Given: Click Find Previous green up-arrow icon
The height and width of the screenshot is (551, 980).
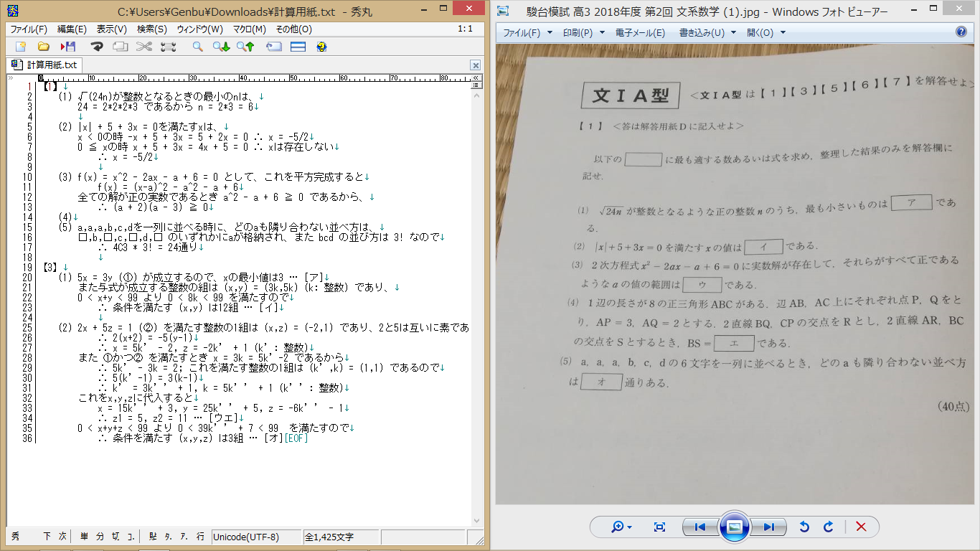Looking at the screenshot, I should pyautogui.click(x=245, y=47).
